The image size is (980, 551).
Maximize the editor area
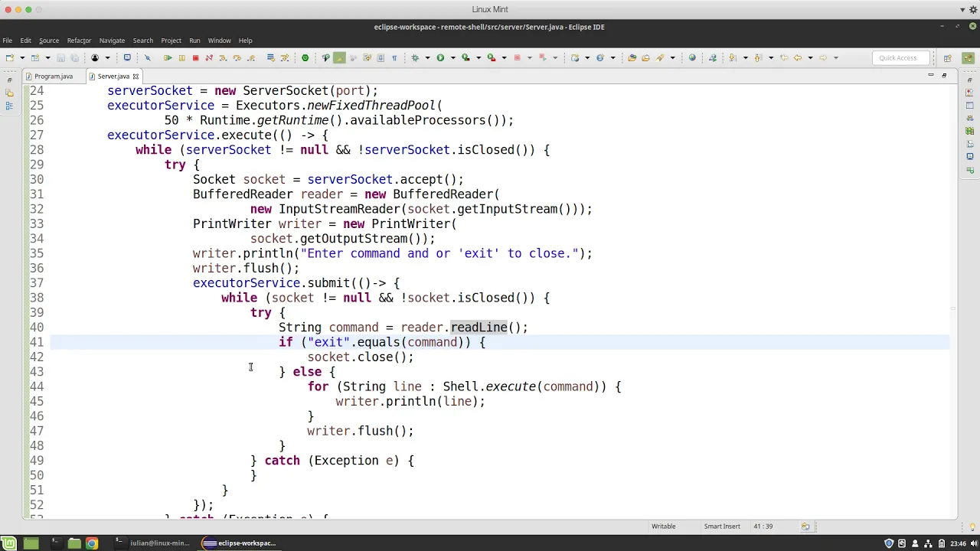(x=944, y=75)
